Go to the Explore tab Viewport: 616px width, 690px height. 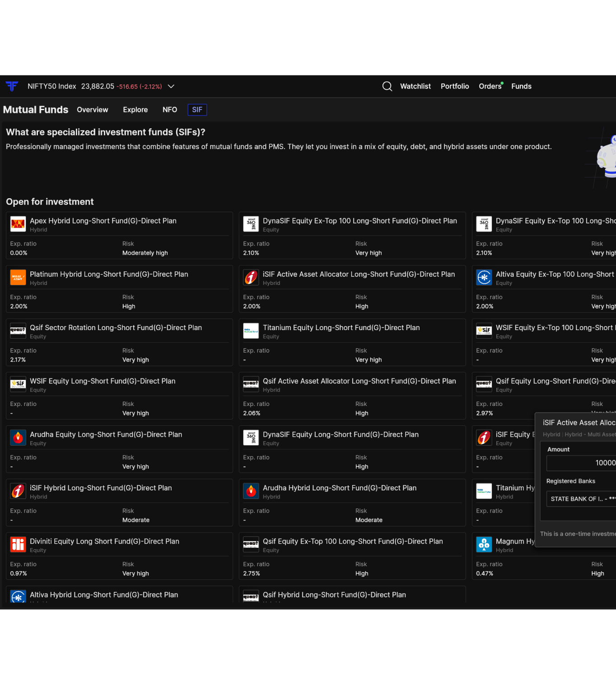pyautogui.click(x=135, y=110)
